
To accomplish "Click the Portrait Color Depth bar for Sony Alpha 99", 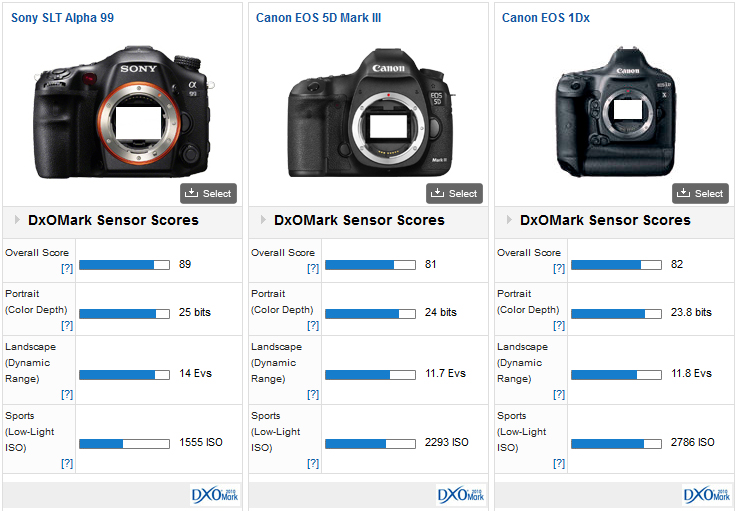I will click(x=124, y=314).
